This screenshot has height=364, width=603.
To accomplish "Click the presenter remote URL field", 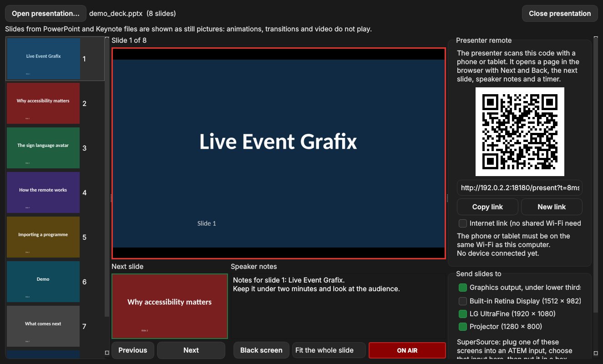I will 520,187.
